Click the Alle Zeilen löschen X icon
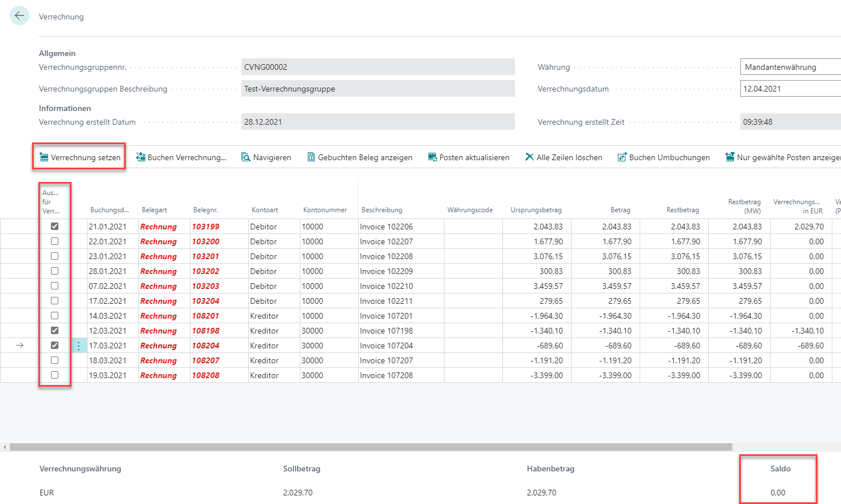The height and width of the screenshot is (504, 841). pyautogui.click(x=530, y=157)
